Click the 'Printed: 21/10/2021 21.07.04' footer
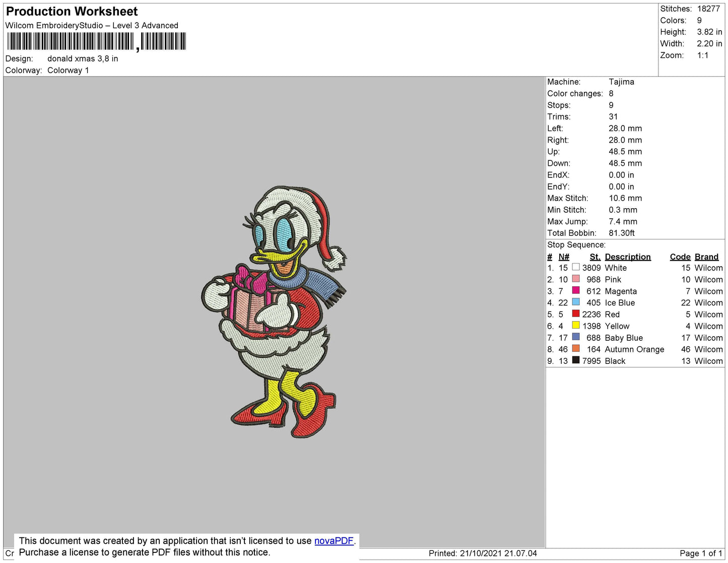 click(483, 553)
